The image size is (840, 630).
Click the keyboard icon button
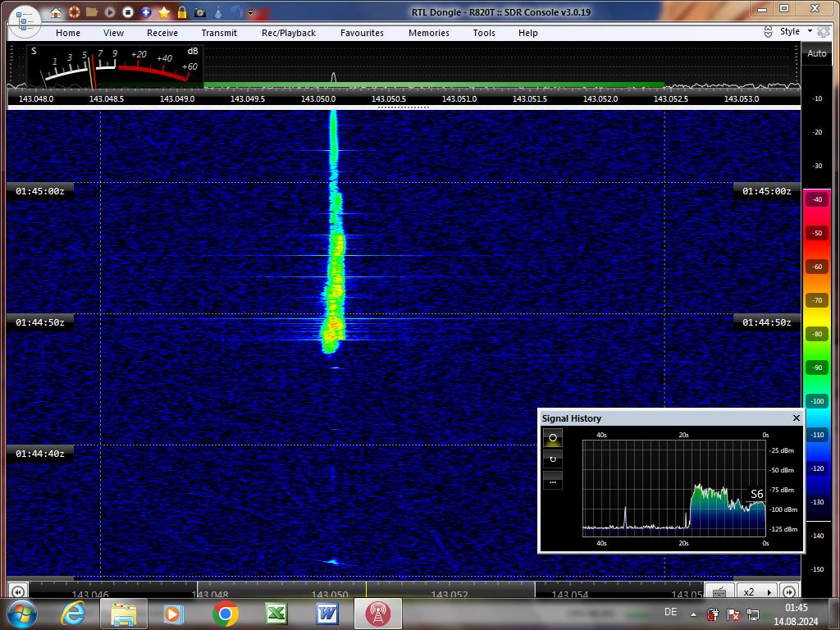[x=719, y=591]
